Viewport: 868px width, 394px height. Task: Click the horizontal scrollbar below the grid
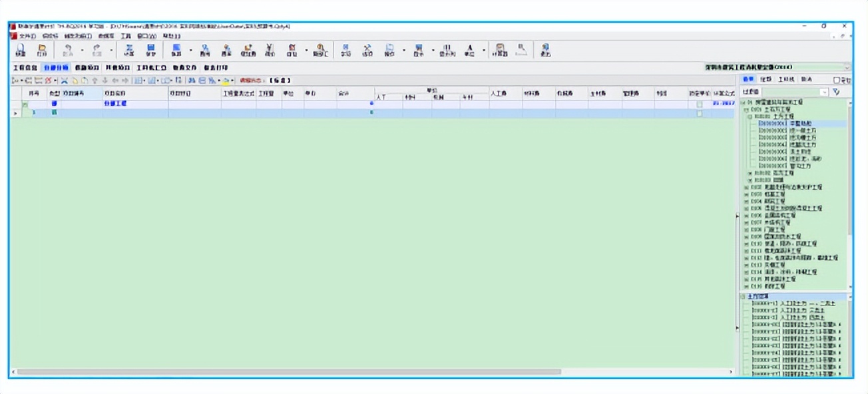click(x=288, y=371)
